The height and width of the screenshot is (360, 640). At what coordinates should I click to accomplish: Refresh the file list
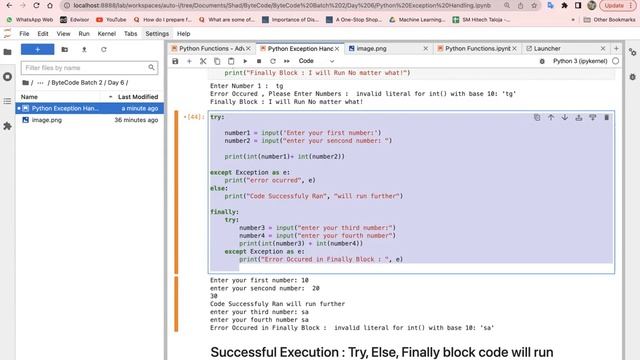pyautogui.click(x=104, y=49)
